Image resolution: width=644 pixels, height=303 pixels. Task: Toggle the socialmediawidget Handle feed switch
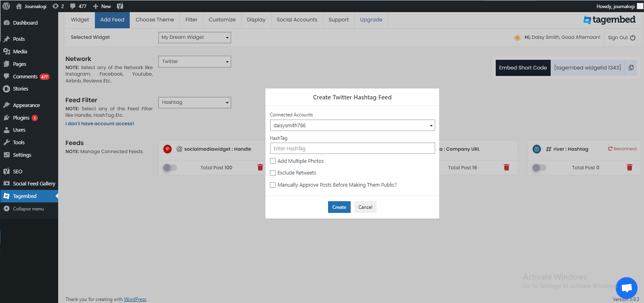170,168
